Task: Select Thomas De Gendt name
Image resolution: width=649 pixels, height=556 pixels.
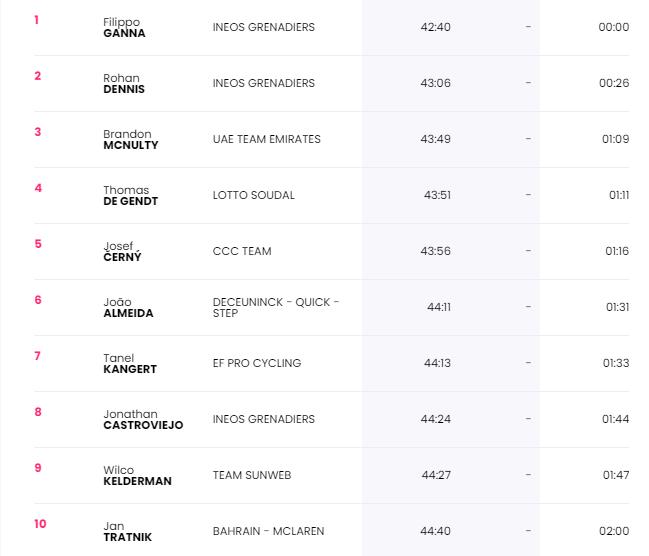Action: [130, 195]
